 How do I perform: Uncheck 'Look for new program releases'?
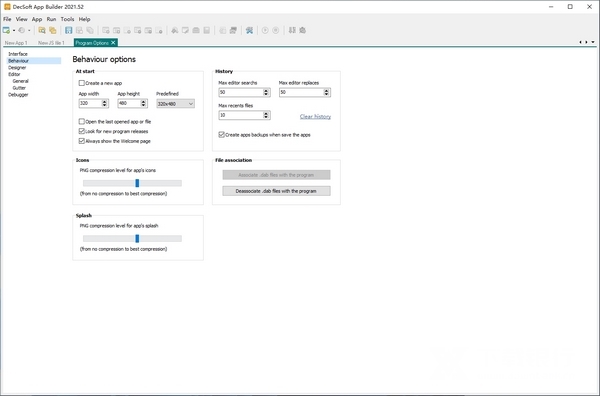point(82,131)
